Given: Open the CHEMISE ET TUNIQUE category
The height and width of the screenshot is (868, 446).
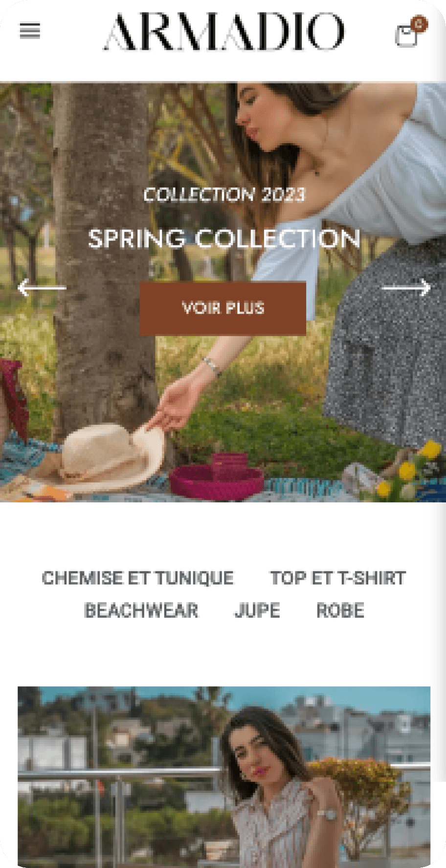Looking at the screenshot, I should coord(138,578).
